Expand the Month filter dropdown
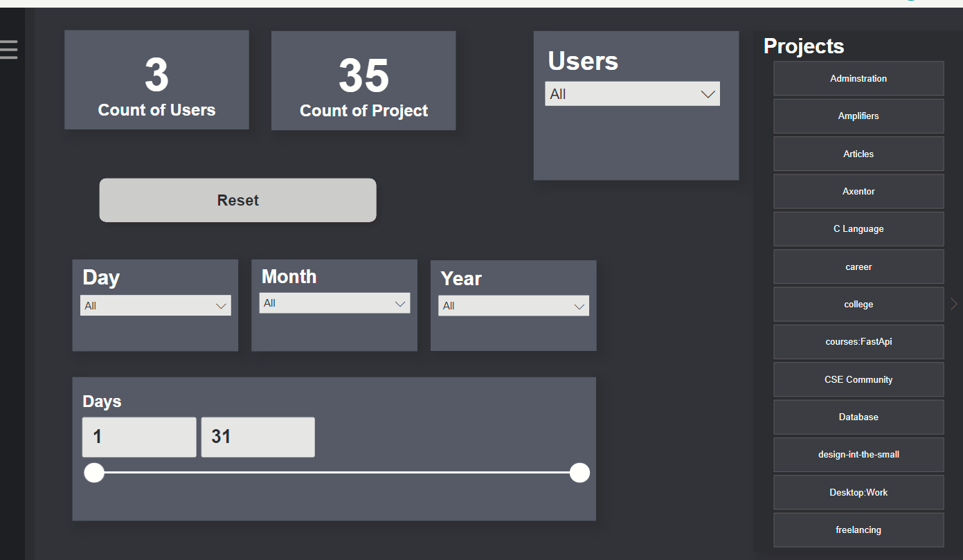This screenshot has width=963, height=560. tap(334, 303)
